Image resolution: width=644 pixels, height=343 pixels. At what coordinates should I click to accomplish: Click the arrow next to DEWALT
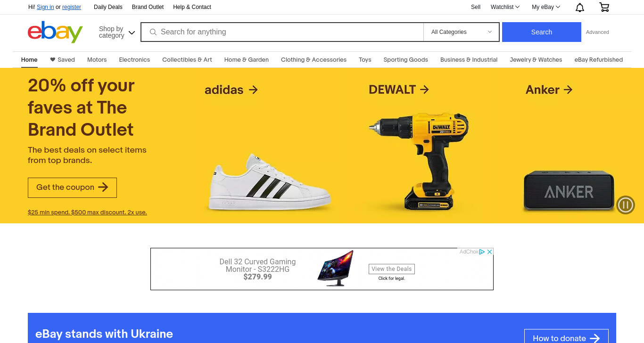(424, 90)
